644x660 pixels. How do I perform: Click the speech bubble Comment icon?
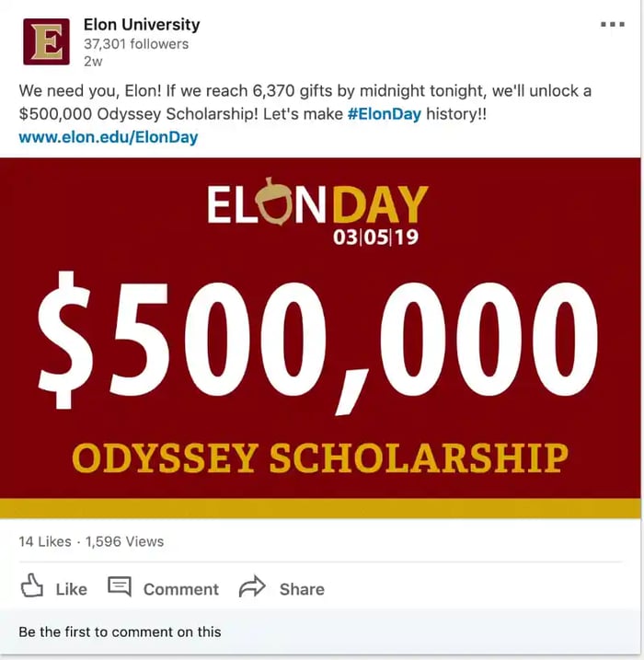(x=120, y=586)
